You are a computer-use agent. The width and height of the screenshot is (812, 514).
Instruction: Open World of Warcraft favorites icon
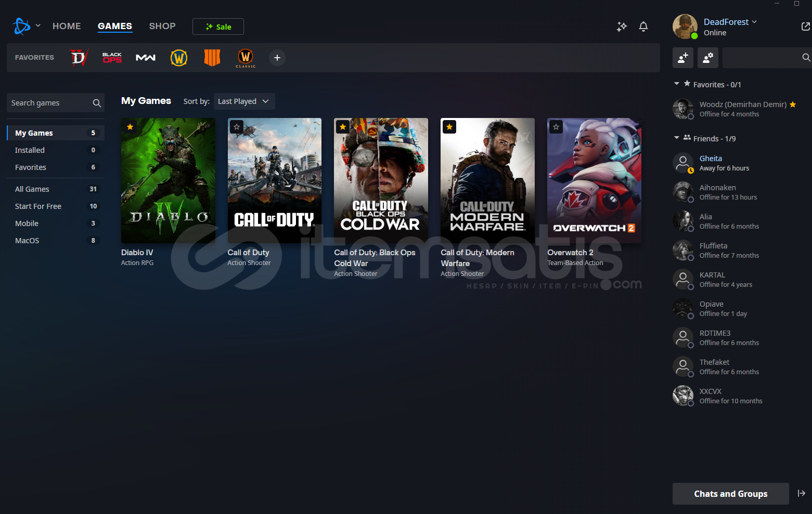point(179,58)
